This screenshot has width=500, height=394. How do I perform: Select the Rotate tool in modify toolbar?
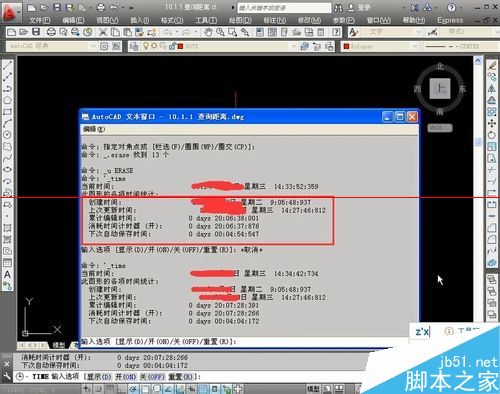tap(492, 135)
